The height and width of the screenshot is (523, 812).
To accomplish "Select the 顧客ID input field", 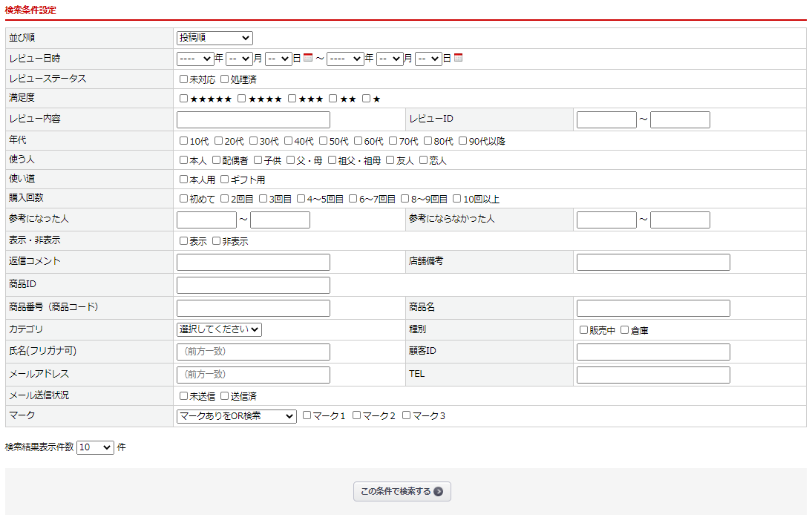I will [x=653, y=352].
